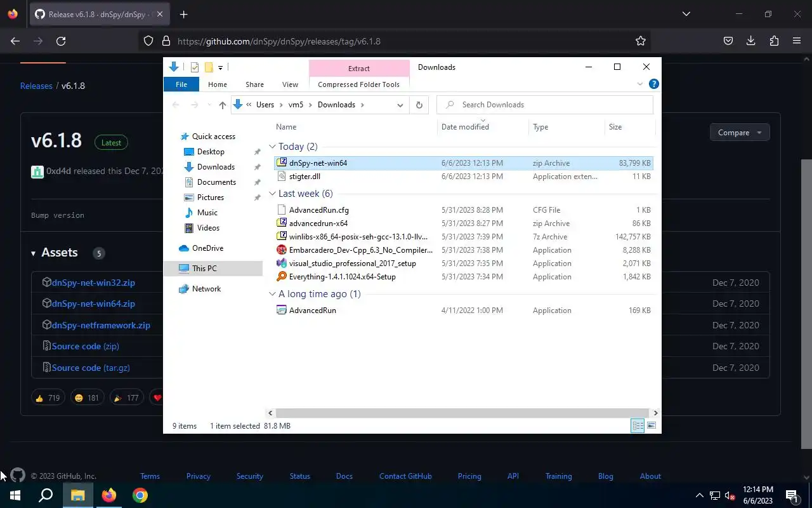Show hidden system tray icons
The height and width of the screenshot is (508, 812).
tap(700, 496)
